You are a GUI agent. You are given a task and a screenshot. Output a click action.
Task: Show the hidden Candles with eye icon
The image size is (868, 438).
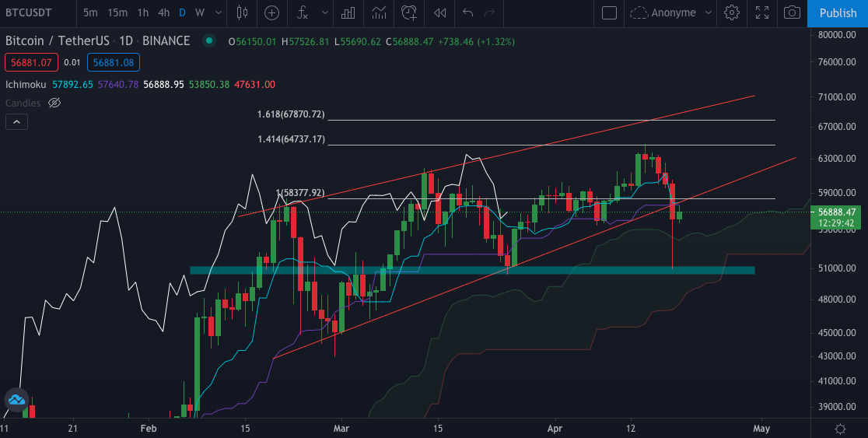[54, 103]
